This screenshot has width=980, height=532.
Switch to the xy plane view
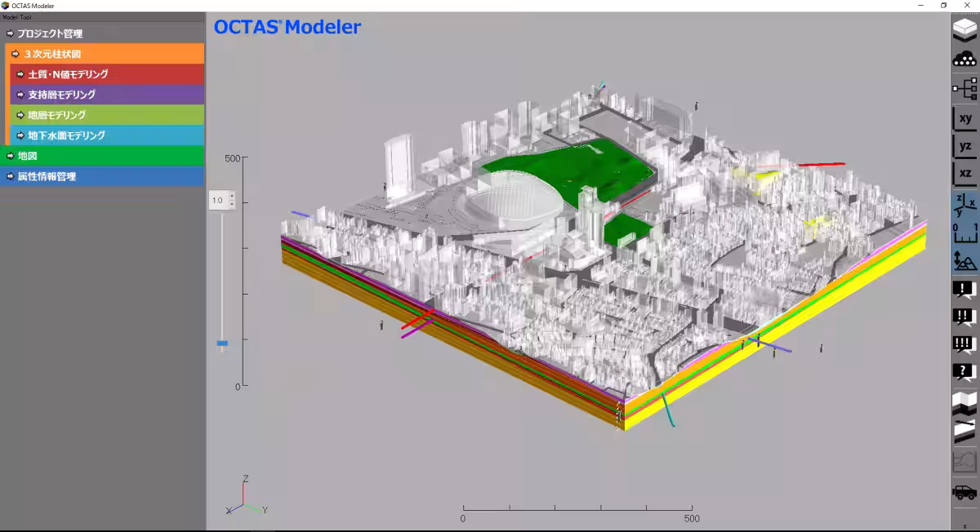[x=964, y=118]
